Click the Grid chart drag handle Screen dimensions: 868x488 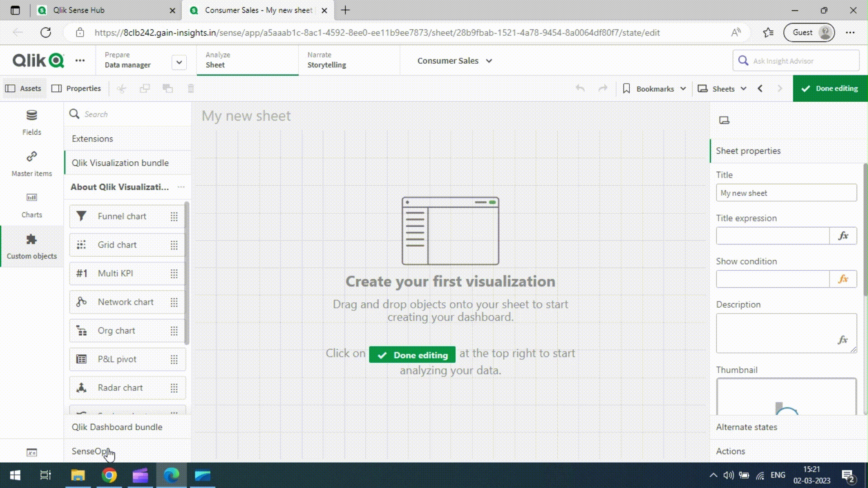(x=174, y=245)
